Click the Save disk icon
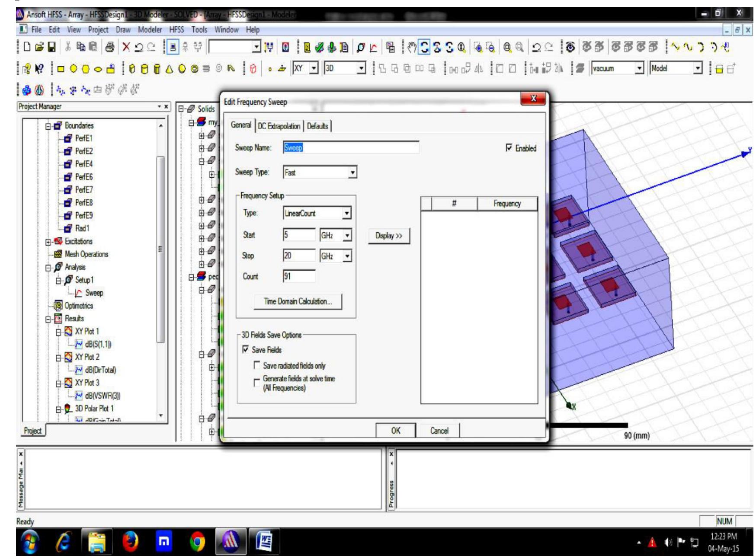Screen dimensions: 756x559 (x=51, y=47)
